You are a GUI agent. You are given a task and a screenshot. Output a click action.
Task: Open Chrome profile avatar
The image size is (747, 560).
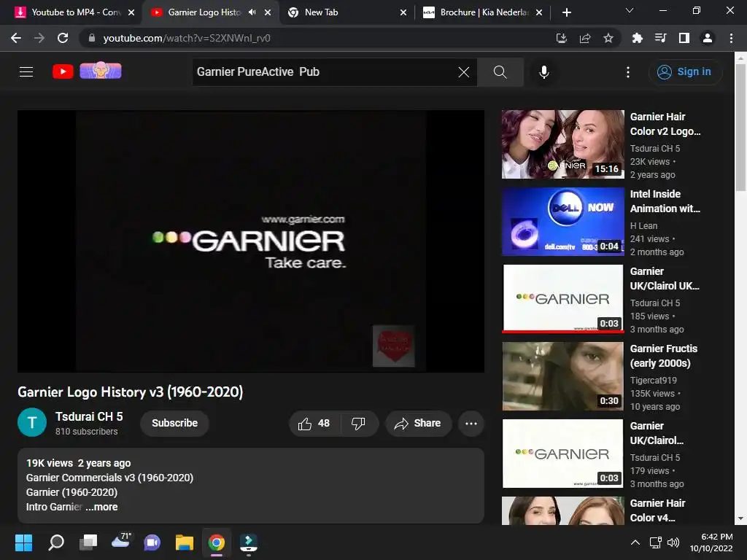pyautogui.click(x=708, y=38)
